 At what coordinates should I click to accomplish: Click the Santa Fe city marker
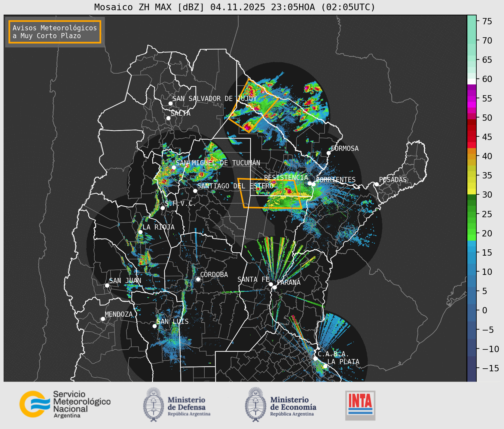tap(271, 284)
